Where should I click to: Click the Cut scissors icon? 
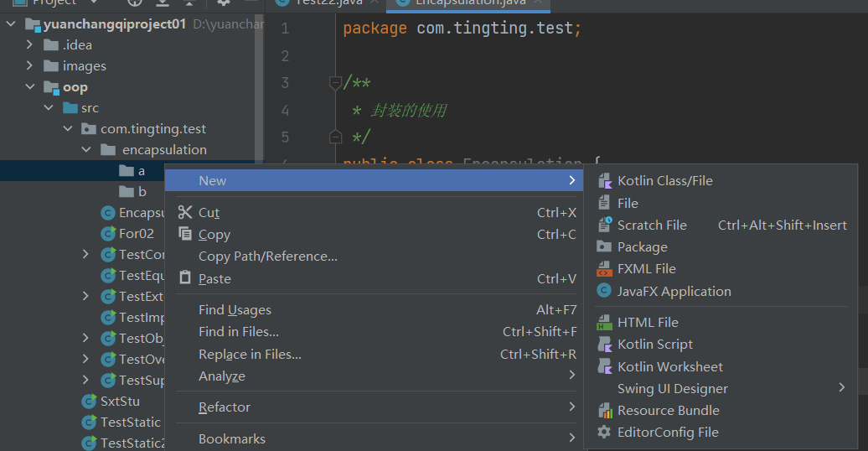(185, 212)
